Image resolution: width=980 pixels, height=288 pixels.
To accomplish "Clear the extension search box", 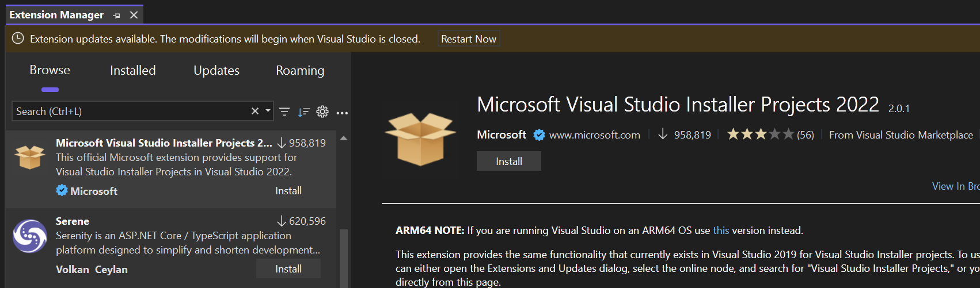I will coord(255,111).
